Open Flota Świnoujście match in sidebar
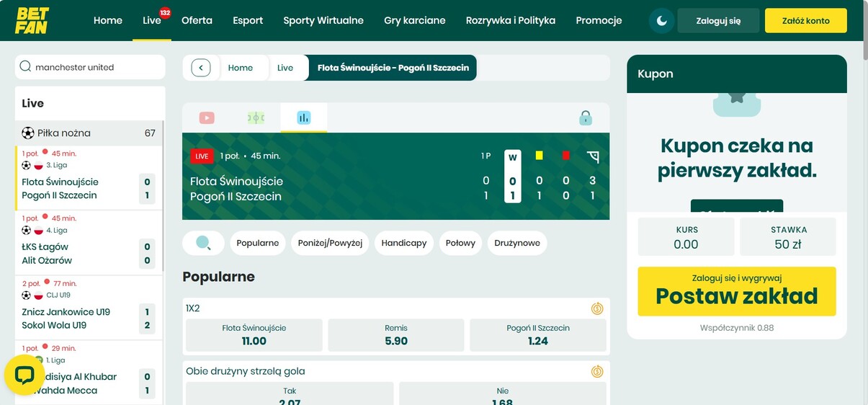The width and height of the screenshot is (868, 405). coord(89,178)
